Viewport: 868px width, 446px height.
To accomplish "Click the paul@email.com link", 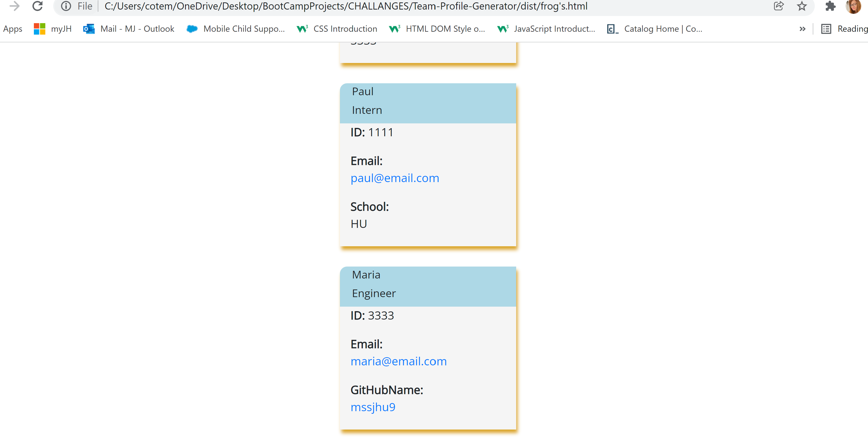I will [395, 178].
